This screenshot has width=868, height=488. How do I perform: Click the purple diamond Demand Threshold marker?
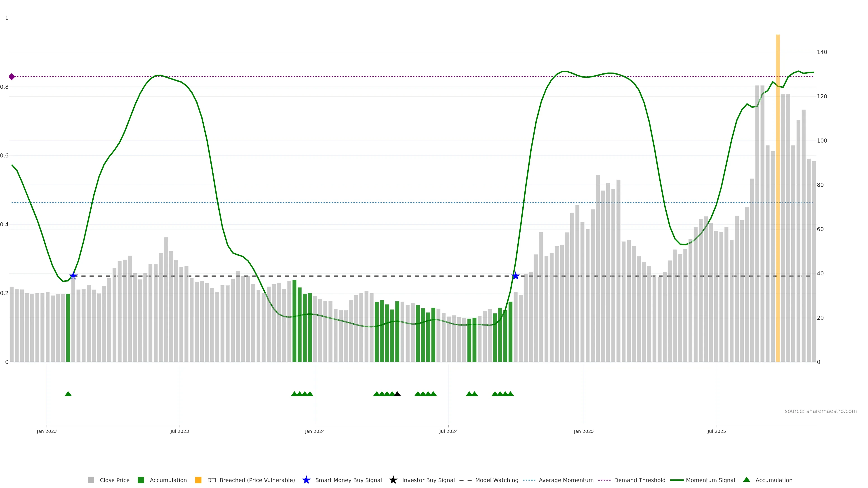(12, 77)
